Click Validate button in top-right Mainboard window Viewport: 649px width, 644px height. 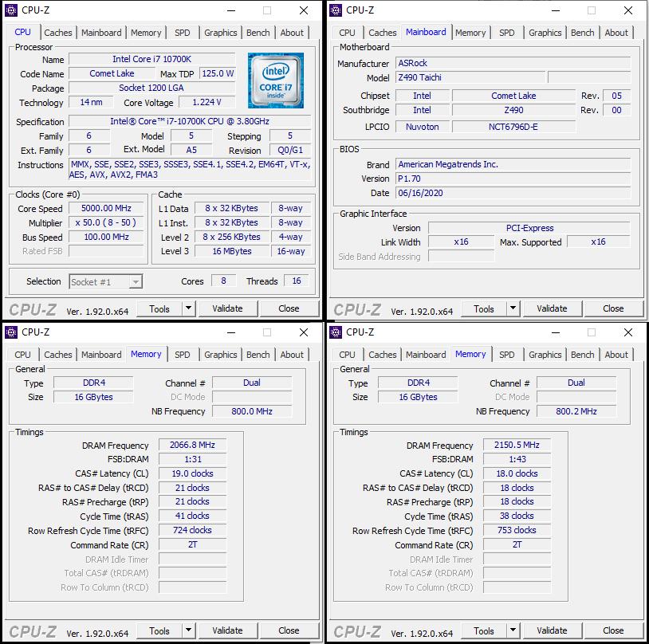click(553, 308)
